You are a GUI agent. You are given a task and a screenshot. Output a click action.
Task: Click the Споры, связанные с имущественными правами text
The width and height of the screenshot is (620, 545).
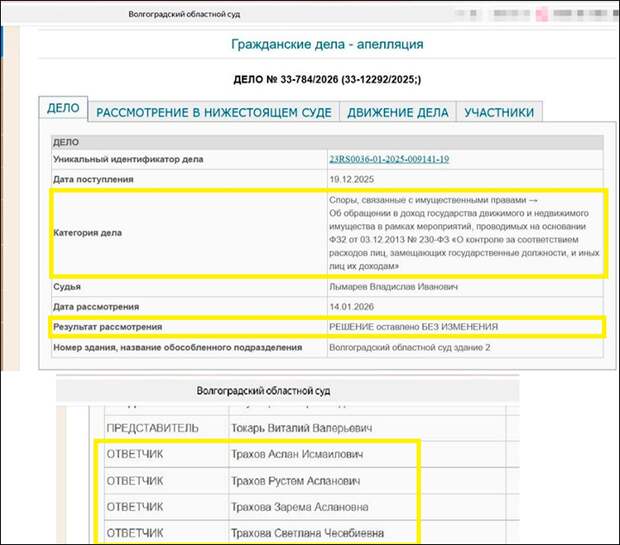(x=430, y=200)
